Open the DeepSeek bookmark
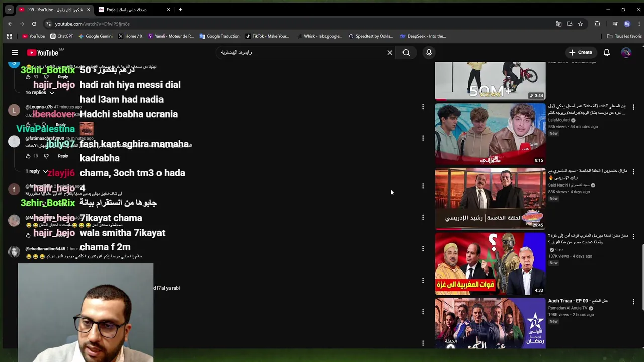Screen dimensions: 644x362 (x=423, y=36)
